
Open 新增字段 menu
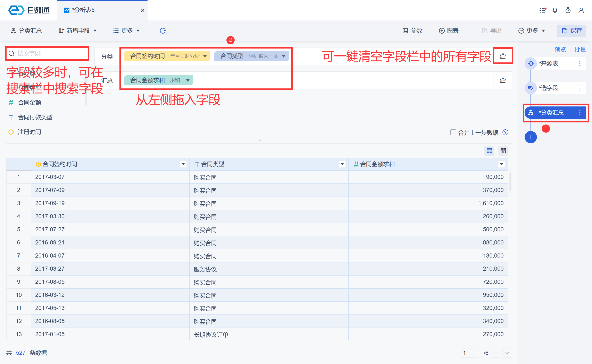78,31
